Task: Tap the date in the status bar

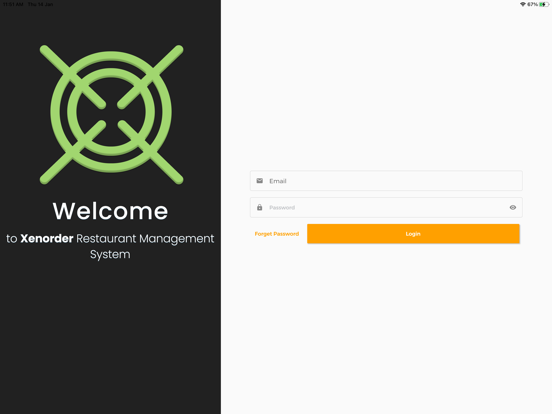Action: (40, 4)
